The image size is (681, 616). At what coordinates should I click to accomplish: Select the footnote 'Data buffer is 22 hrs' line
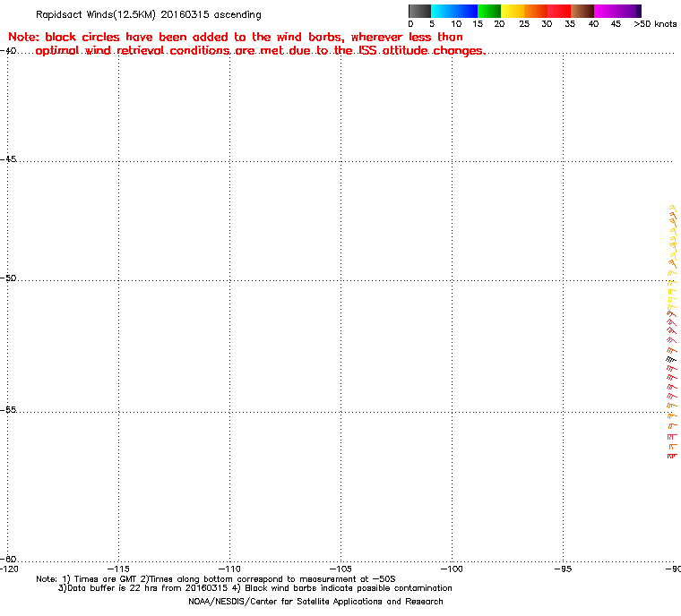click(255, 588)
